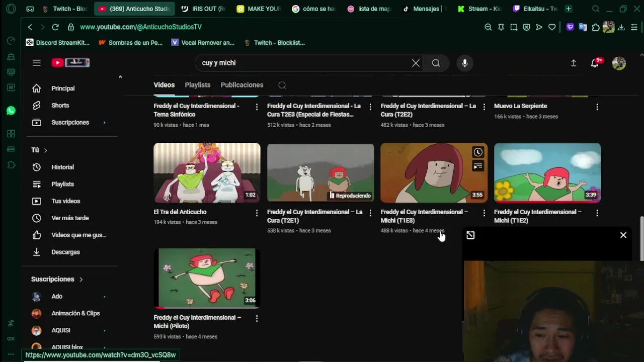
Task: Add the page to bookmarks heart
Action: coord(552,27)
